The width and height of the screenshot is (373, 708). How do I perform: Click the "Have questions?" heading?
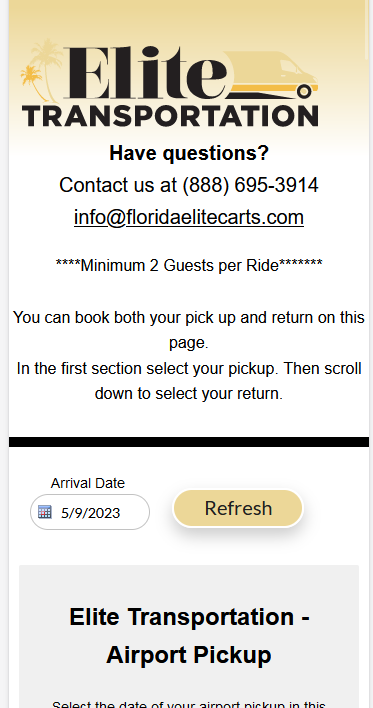coord(189,153)
